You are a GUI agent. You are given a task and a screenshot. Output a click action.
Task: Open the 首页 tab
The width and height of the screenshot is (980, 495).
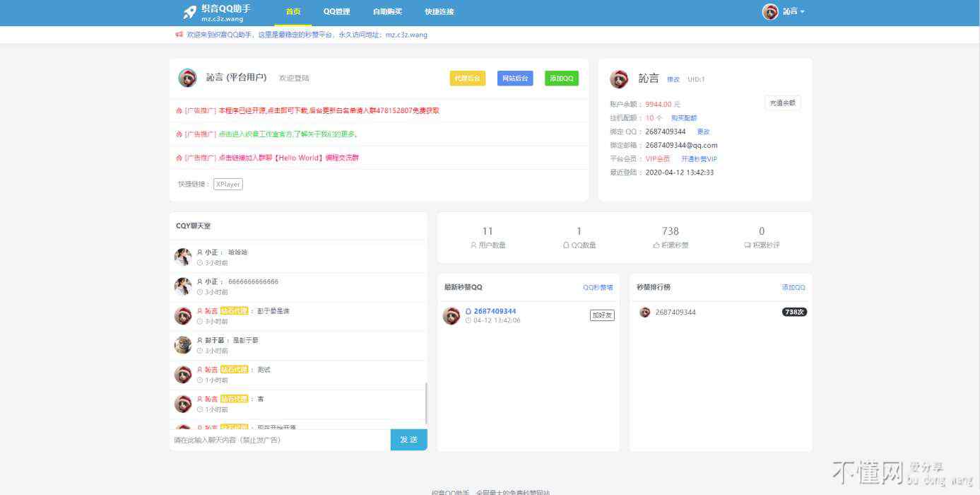(x=293, y=12)
